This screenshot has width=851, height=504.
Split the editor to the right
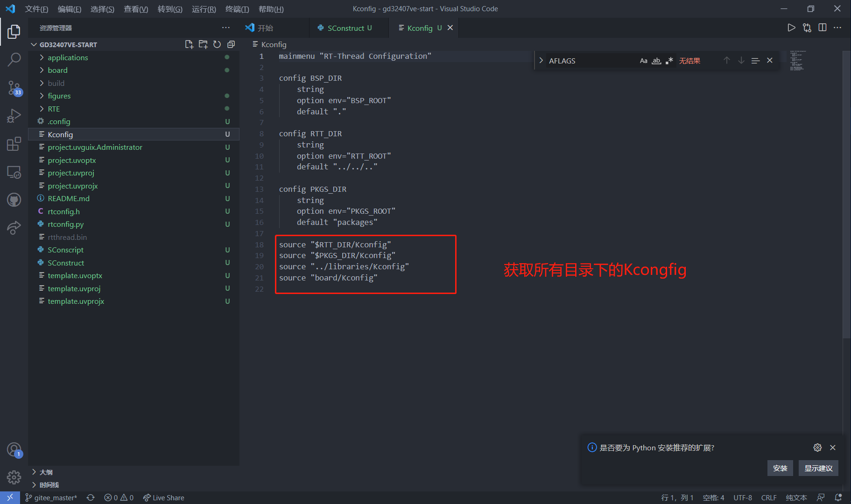[x=823, y=28]
